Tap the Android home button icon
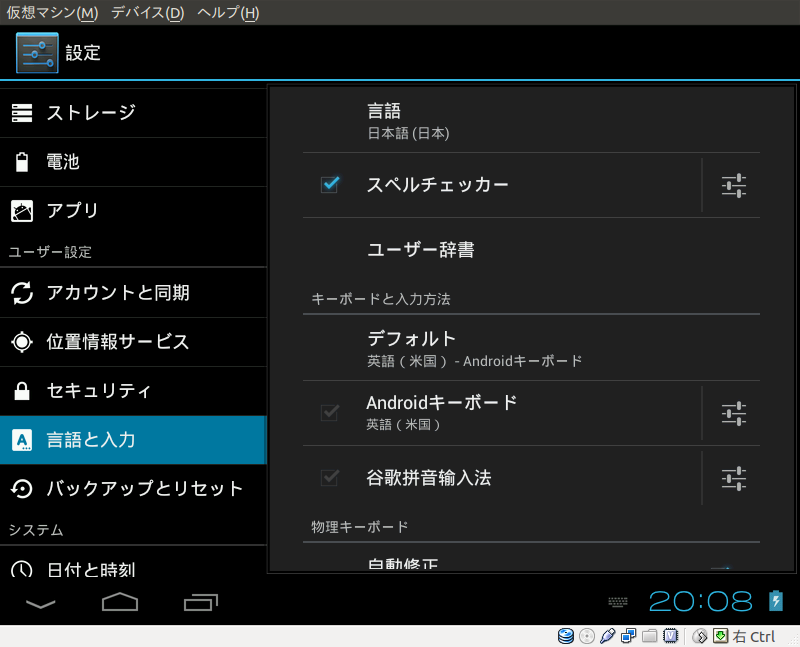This screenshot has width=800, height=647. [120, 602]
